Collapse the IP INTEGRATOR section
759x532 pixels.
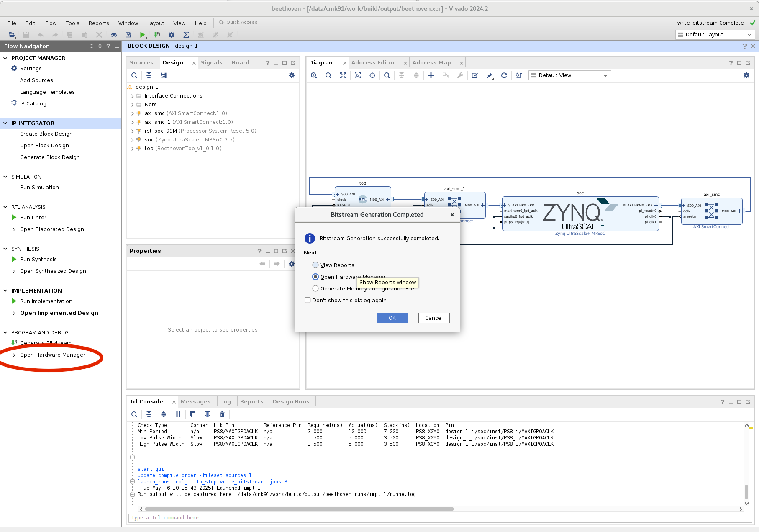5,123
